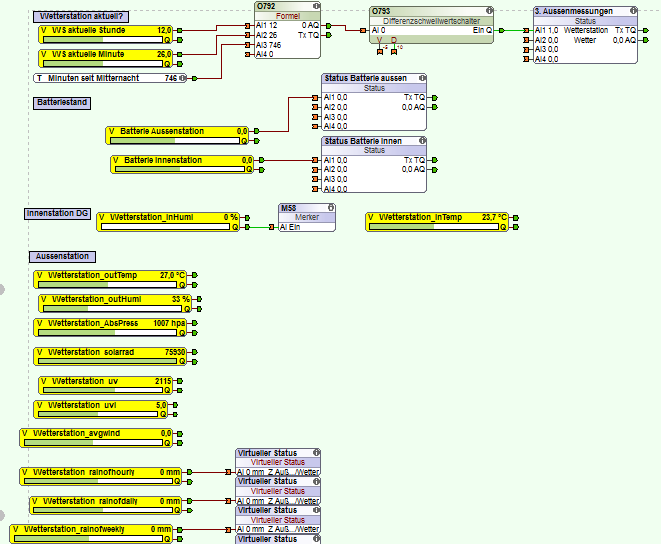Click info icon of Virtueller Status wired to rainofweekly
The height and width of the screenshot is (544, 661).
316,510
